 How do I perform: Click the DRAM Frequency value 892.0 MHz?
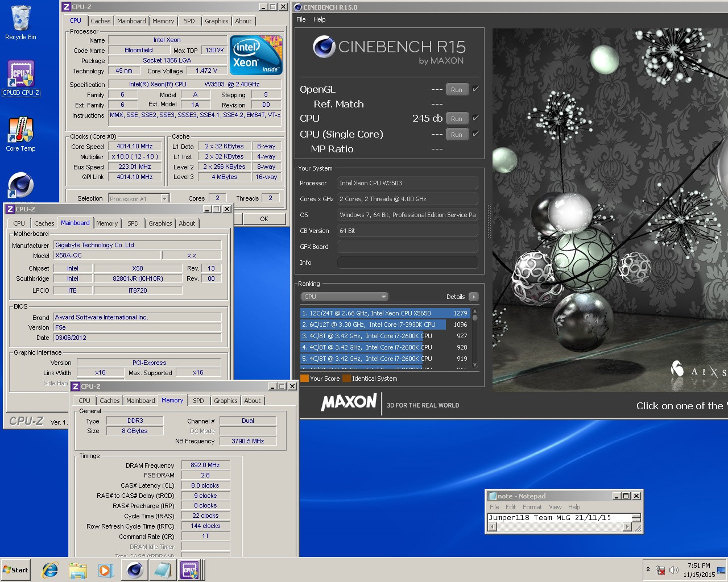coord(205,465)
